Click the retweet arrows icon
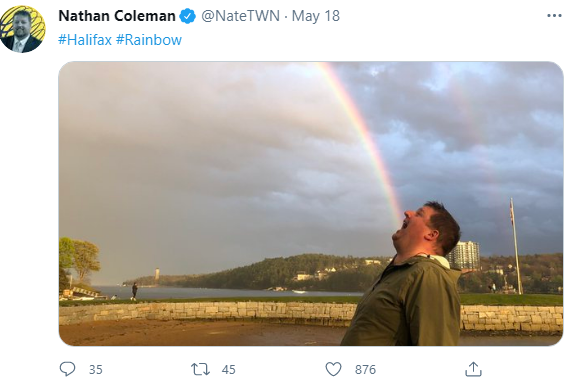Image resolution: width=573 pixels, height=385 pixels. coord(201,369)
